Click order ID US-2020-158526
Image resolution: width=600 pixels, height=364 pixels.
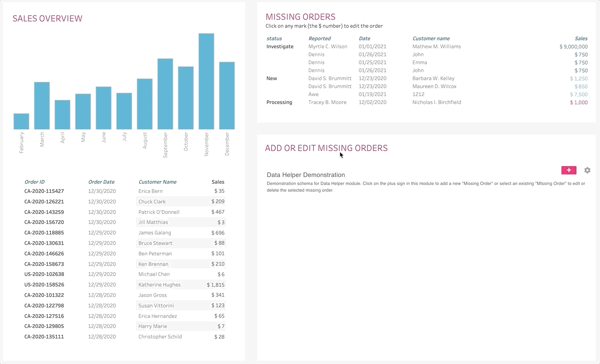44,285
